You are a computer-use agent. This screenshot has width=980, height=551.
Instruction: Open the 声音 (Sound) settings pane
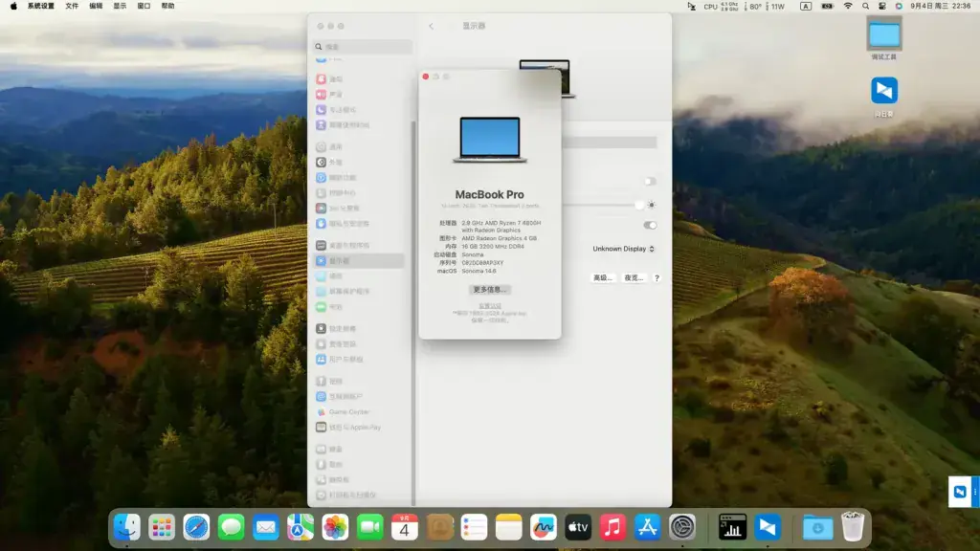(x=336, y=95)
